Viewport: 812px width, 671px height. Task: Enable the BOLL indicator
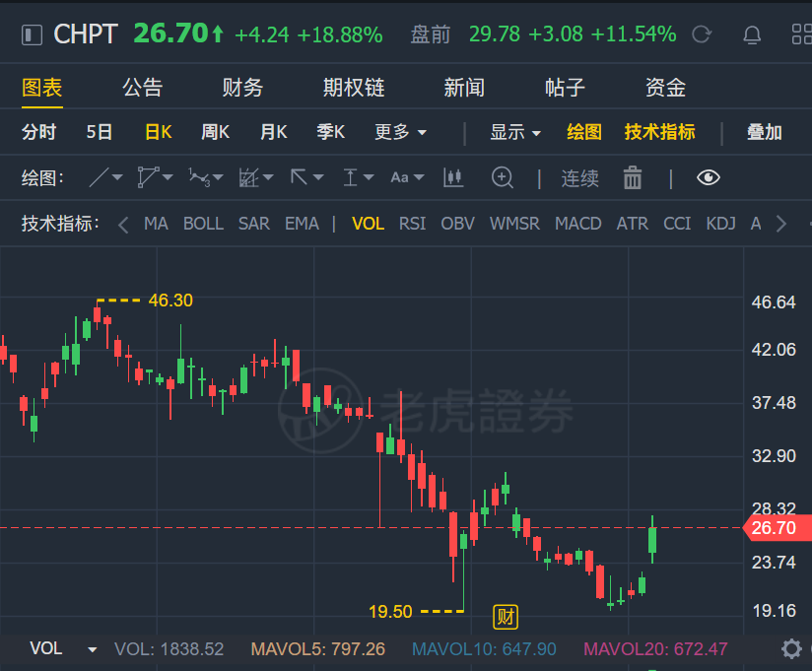pyautogui.click(x=204, y=224)
